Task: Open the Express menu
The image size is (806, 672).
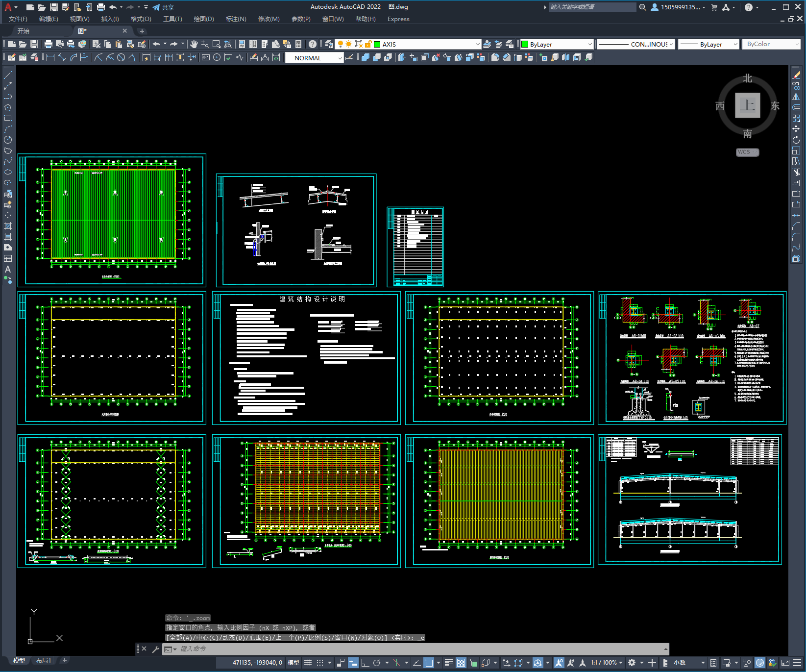Action: click(398, 19)
